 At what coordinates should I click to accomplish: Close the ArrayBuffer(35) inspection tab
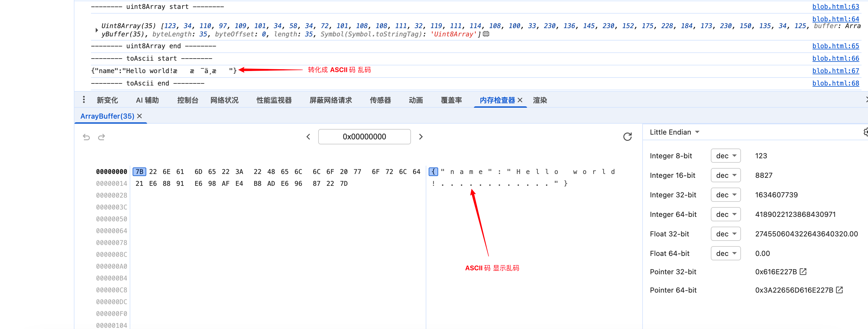tap(140, 116)
